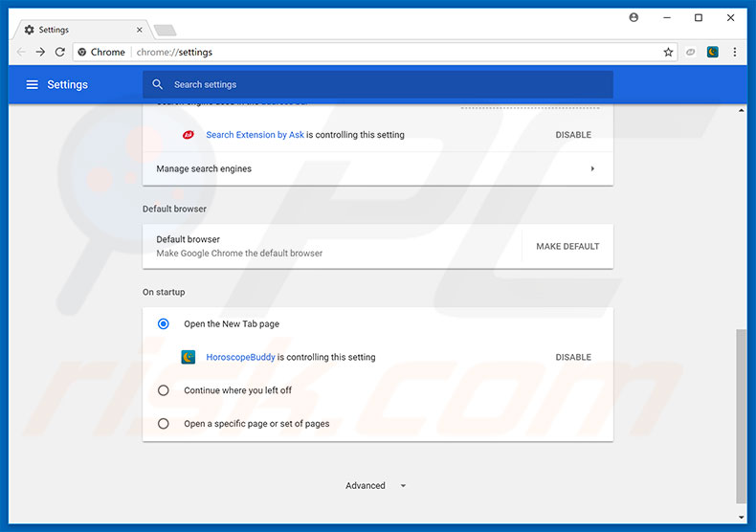The width and height of the screenshot is (756, 532).
Task: Go back with the back arrow
Action: click(x=21, y=52)
